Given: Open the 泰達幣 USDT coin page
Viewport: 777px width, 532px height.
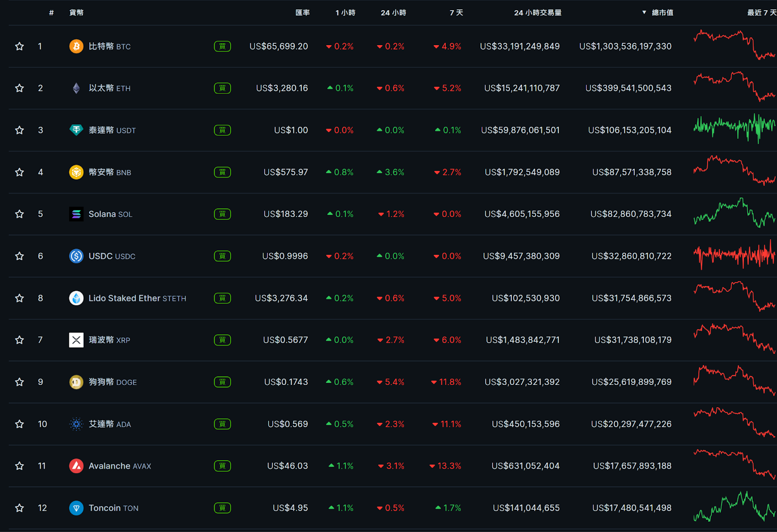Looking at the screenshot, I should pyautogui.click(x=112, y=130).
